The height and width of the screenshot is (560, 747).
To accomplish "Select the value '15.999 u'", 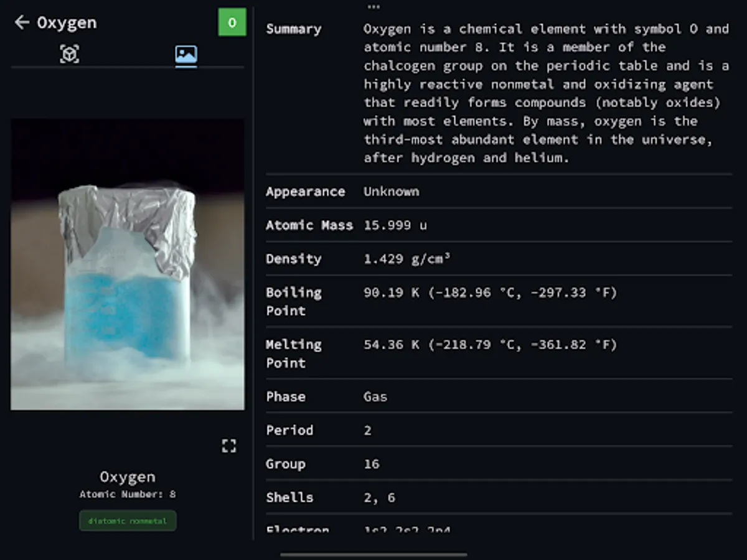I will tap(395, 225).
